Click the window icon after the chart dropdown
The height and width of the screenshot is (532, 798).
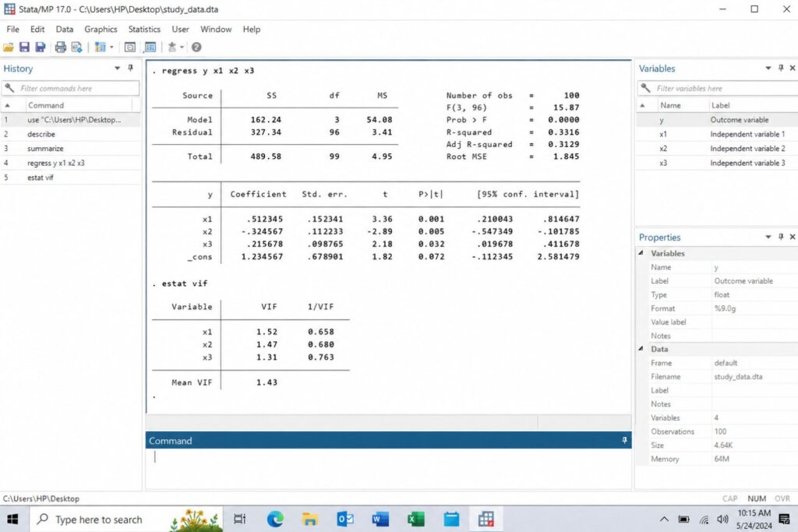tap(130, 48)
